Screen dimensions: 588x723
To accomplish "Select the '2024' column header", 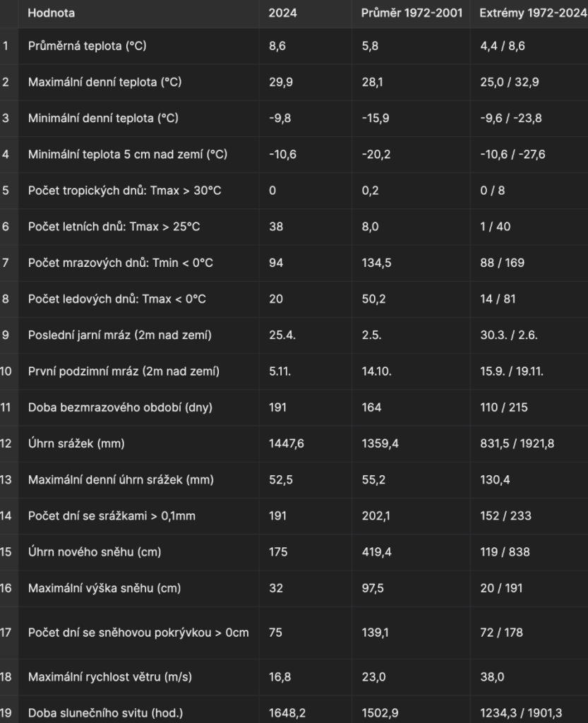I will coord(283,13).
